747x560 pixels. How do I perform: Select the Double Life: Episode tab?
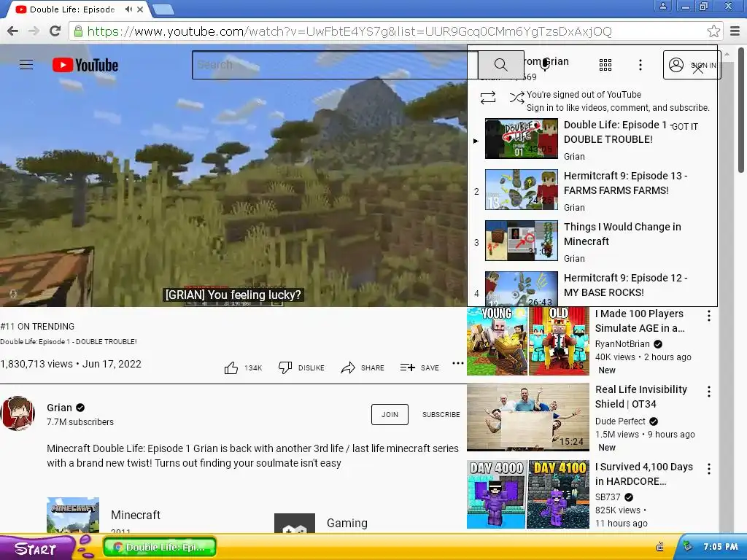pyautogui.click(x=71, y=9)
